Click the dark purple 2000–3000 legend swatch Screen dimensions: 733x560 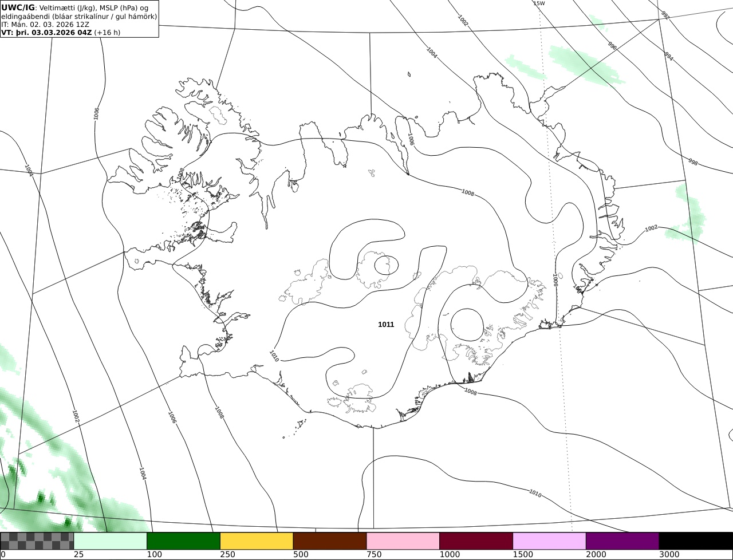coord(623,541)
